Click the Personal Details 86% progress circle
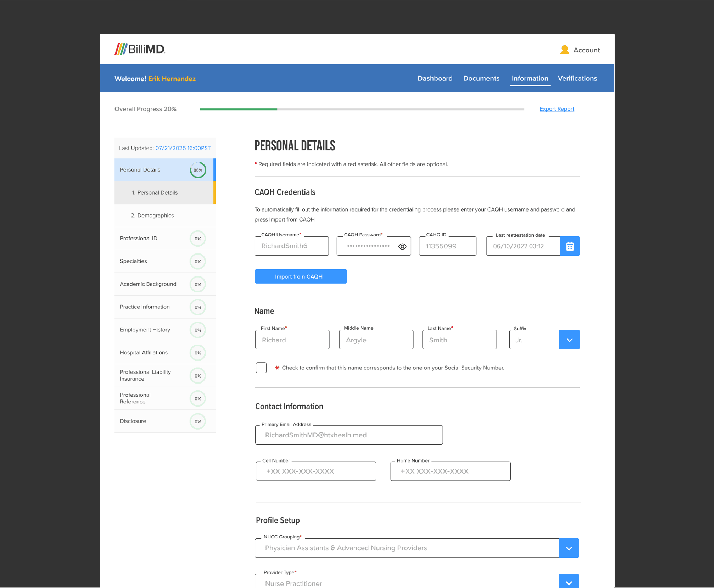714x588 pixels. (x=198, y=170)
